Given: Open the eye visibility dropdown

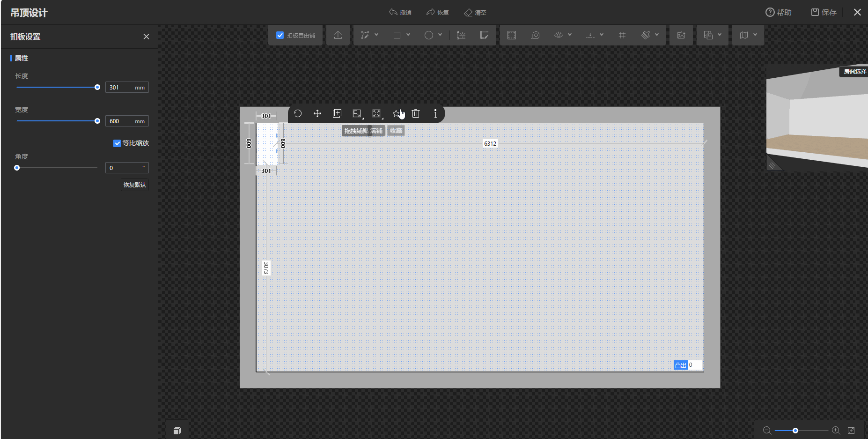Looking at the screenshot, I should pos(570,35).
